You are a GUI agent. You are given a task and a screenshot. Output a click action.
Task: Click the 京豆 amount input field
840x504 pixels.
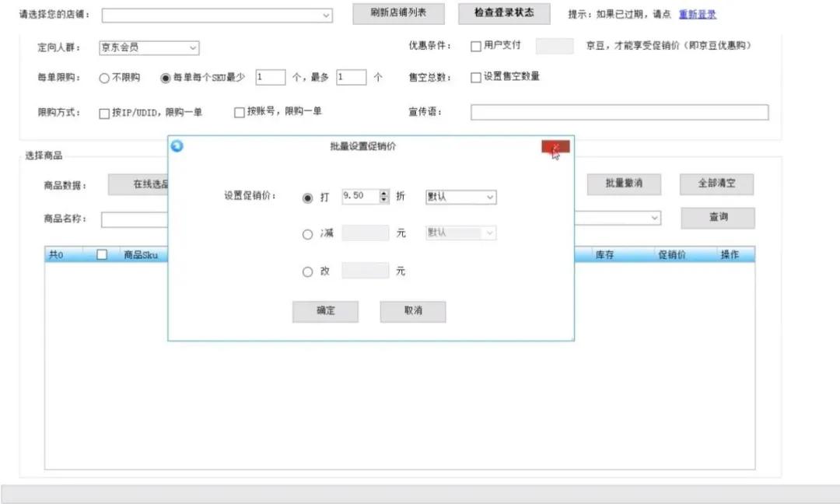point(555,46)
